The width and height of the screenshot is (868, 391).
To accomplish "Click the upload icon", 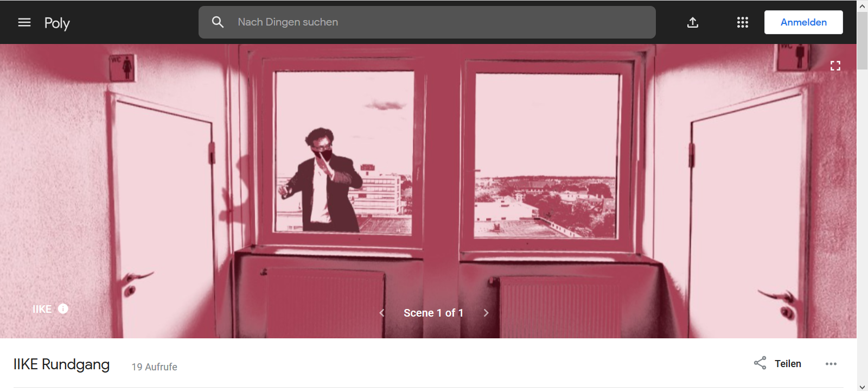I will 693,22.
